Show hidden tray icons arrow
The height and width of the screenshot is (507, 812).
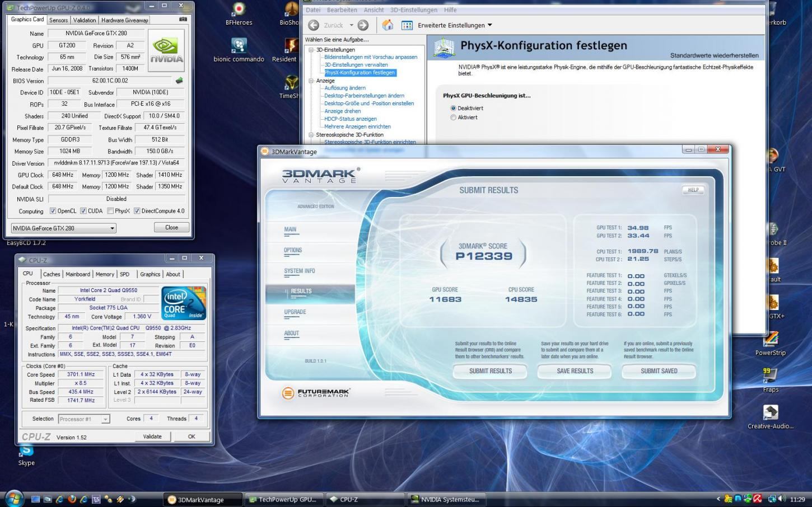(718, 499)
